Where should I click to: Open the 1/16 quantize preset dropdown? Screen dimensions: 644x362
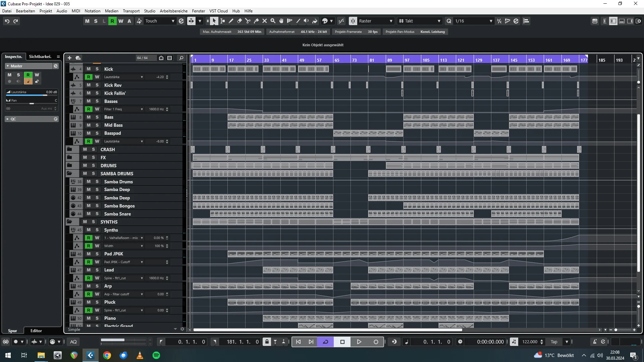474,21
